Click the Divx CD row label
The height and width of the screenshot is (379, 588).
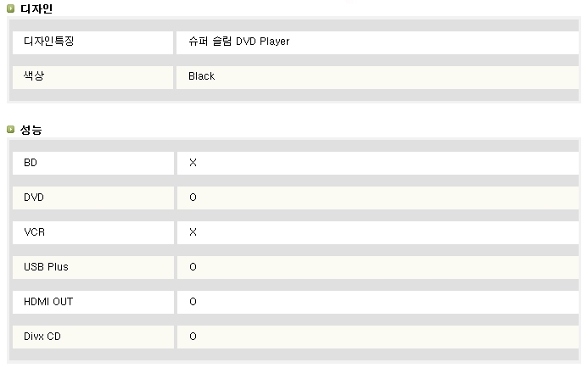click(x=42, y=337)
